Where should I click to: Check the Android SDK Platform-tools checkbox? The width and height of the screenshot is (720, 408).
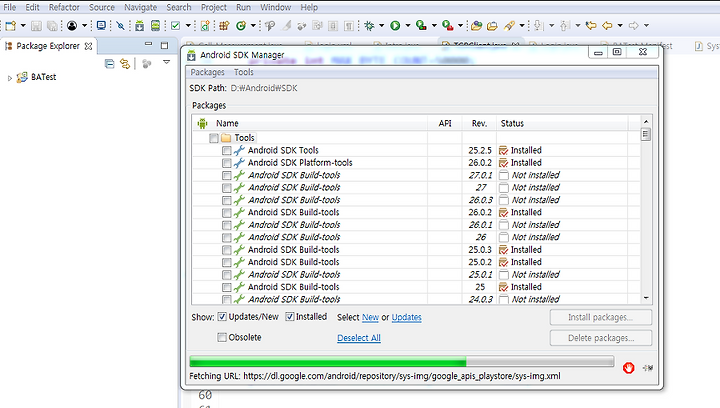click(226, 163)
